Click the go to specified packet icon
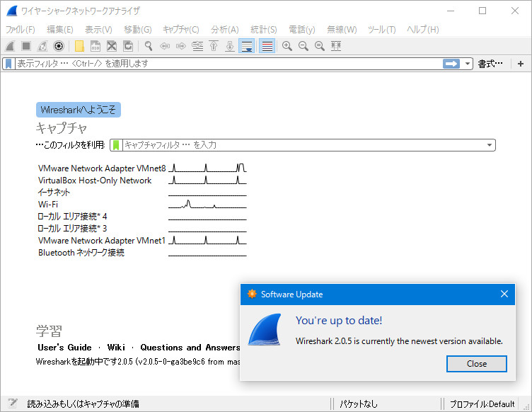Screen dimensions: 532x412 [x=197, y=46]
